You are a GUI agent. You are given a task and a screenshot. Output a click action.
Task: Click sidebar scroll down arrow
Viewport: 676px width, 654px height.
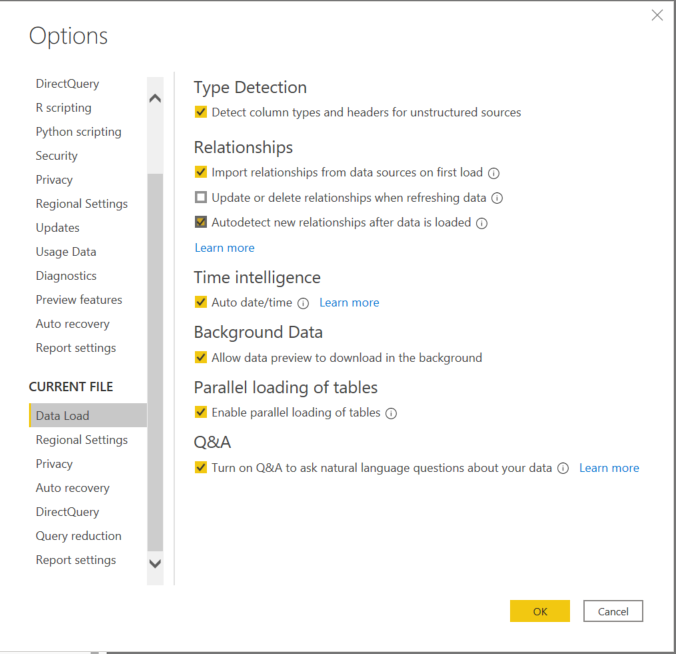(155, 563)
